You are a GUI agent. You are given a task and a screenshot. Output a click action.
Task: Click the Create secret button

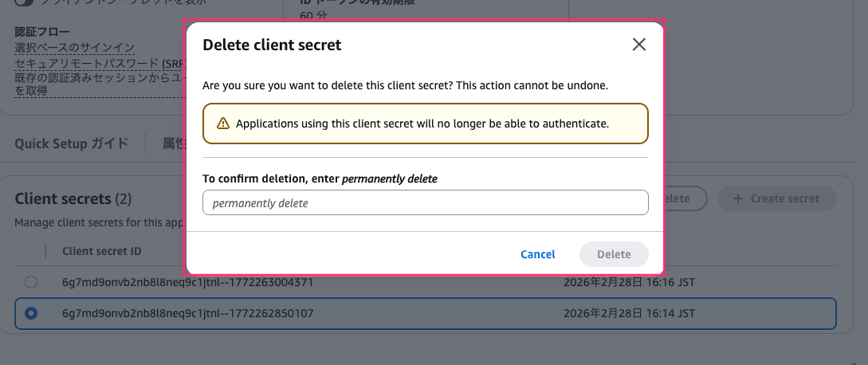(777, 198)
